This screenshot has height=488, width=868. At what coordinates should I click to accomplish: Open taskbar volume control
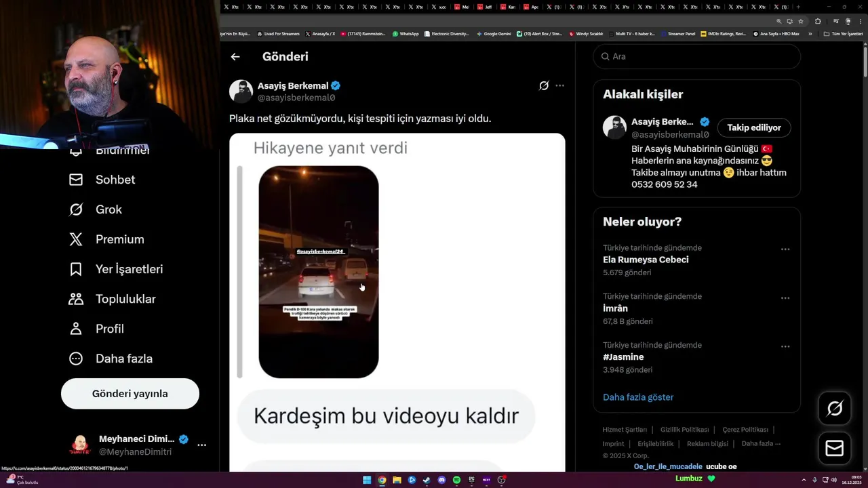point(833,480)
